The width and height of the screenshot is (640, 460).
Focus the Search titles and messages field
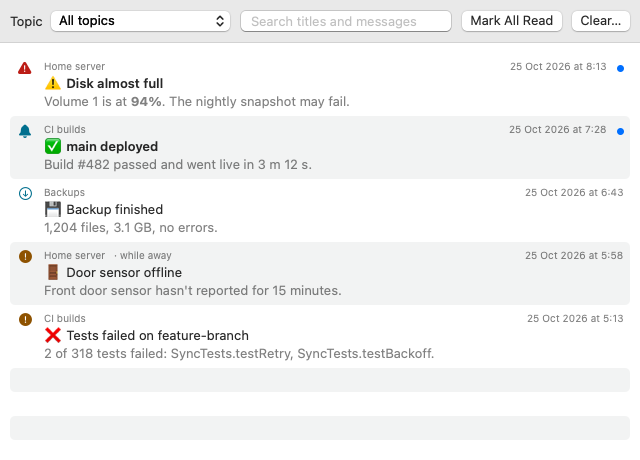tap(346, 21)
